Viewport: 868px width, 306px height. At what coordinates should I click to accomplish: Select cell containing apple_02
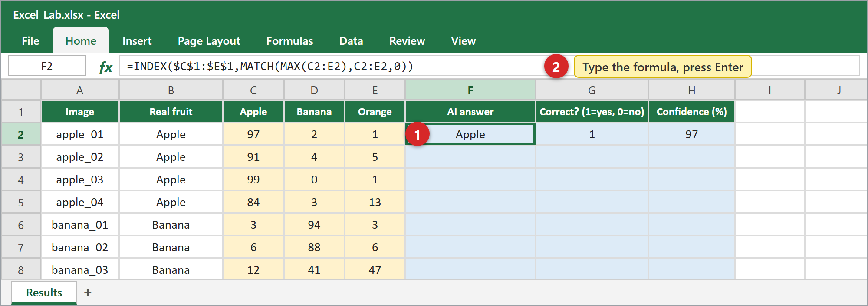click(x=80, y=157)
